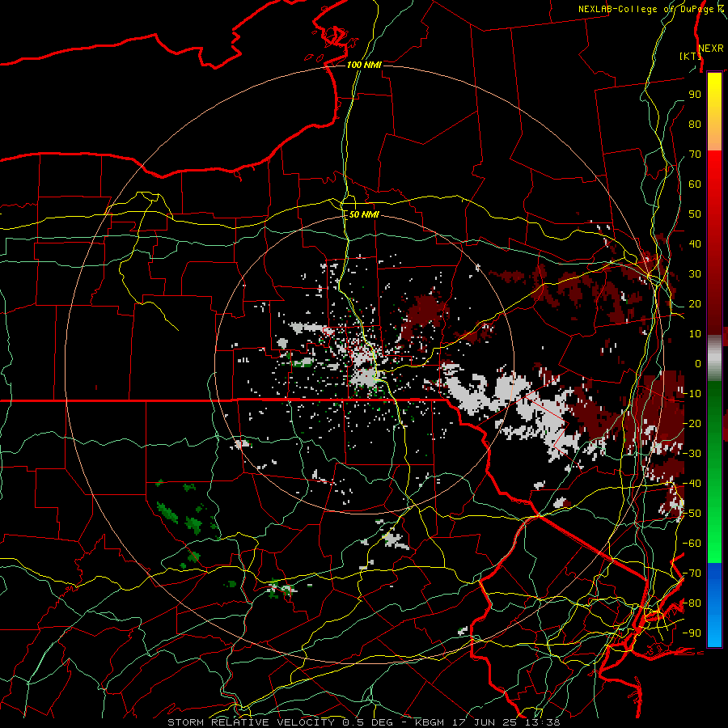Select the -60 knot scale label
The height and width of the screenshot is (728, 728).
point(692,544)
